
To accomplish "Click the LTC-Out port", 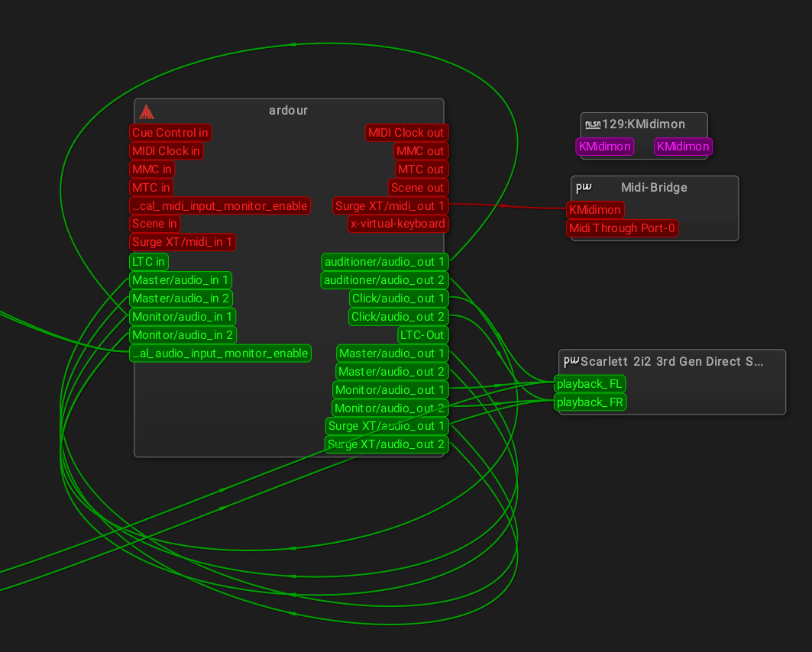I will coord(422,335).
